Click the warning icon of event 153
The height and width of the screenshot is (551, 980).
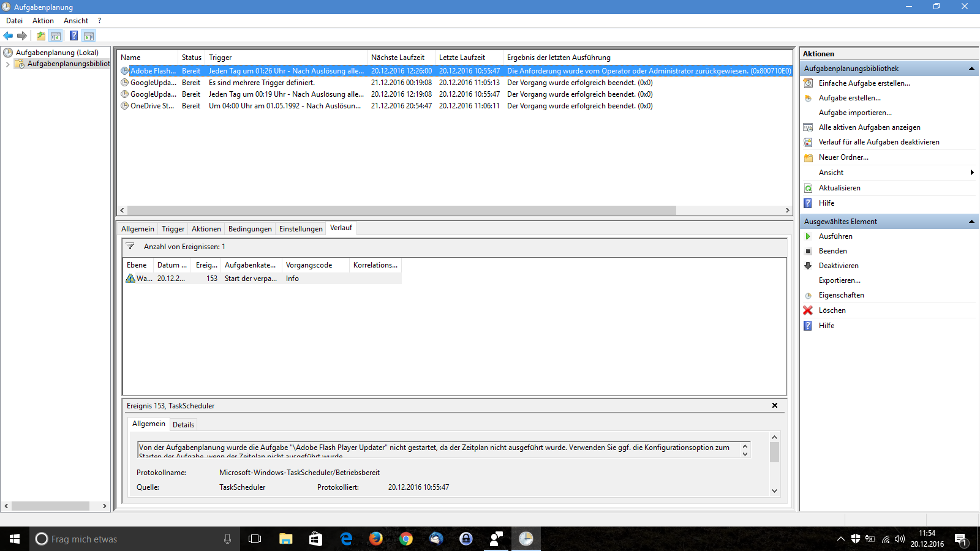point(130,278)
